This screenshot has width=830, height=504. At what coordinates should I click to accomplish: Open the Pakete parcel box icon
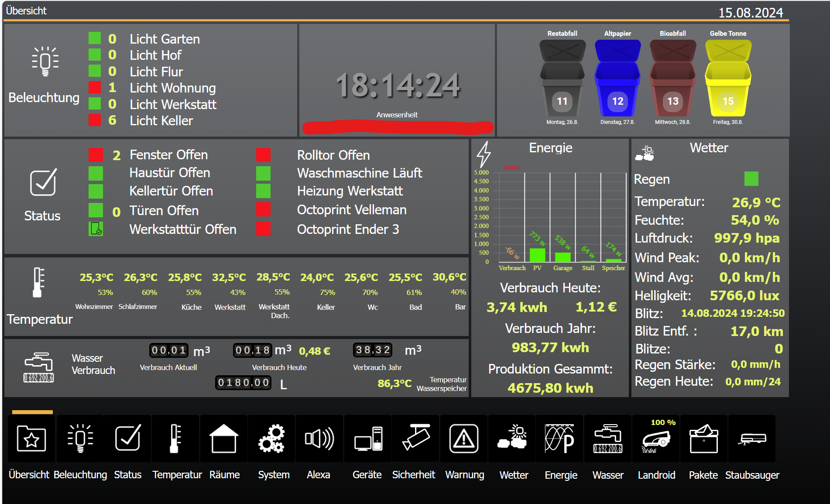click(703, 439)
